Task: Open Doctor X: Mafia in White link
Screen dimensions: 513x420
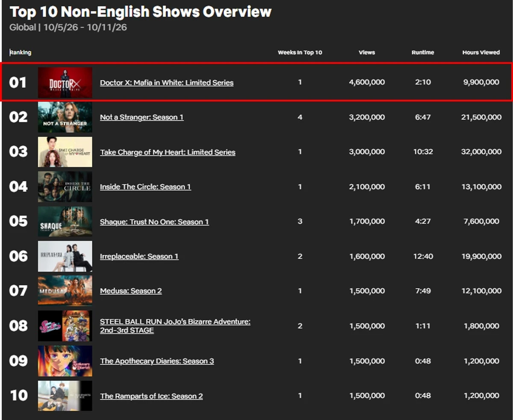Action: 167,83
